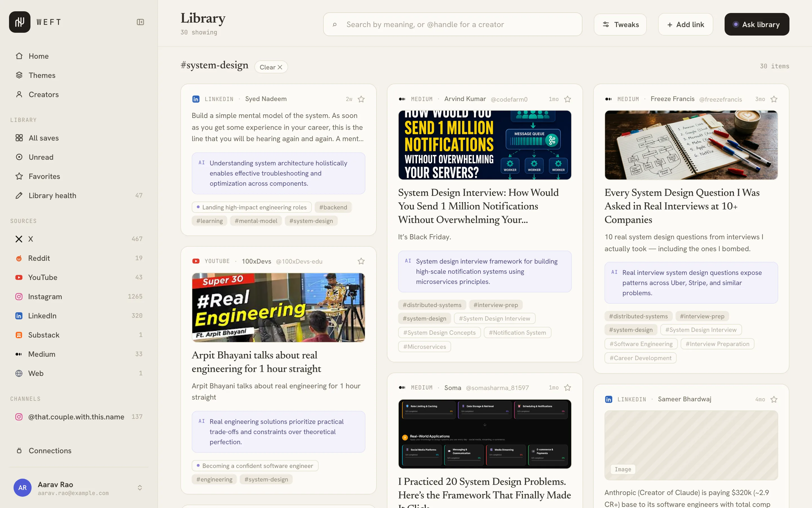Click the #Interview Preparation tag
This screenshot has height=508, width=812.
pyautogui.click(x=717, y=344)
